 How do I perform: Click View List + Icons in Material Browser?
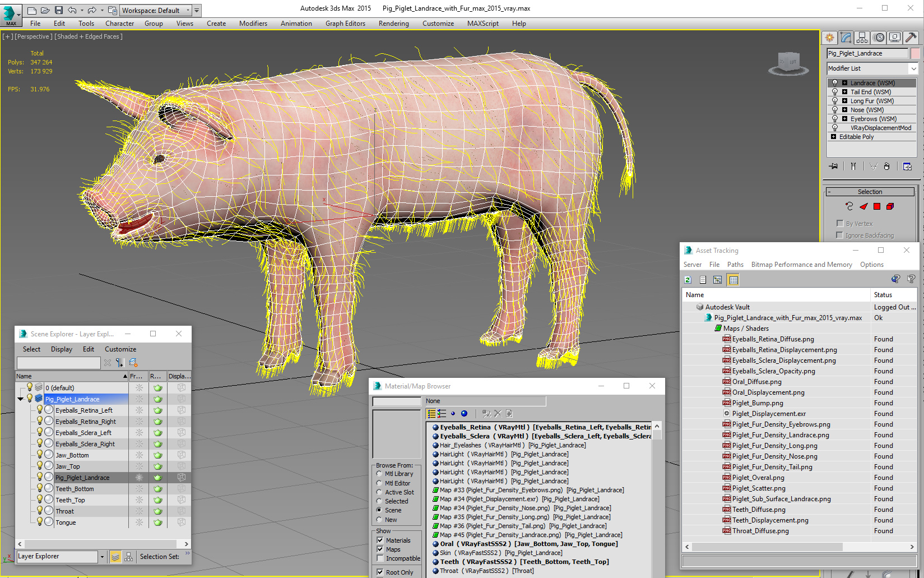point(442,414)
